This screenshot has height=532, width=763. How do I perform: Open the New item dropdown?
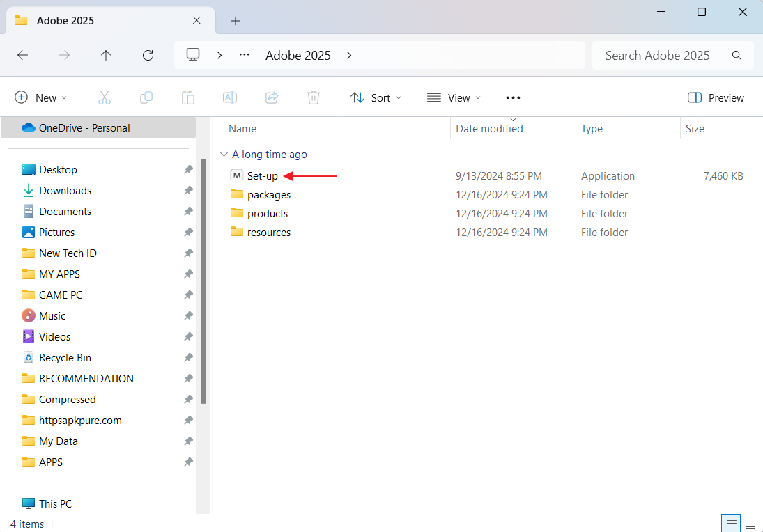point(41,98)
